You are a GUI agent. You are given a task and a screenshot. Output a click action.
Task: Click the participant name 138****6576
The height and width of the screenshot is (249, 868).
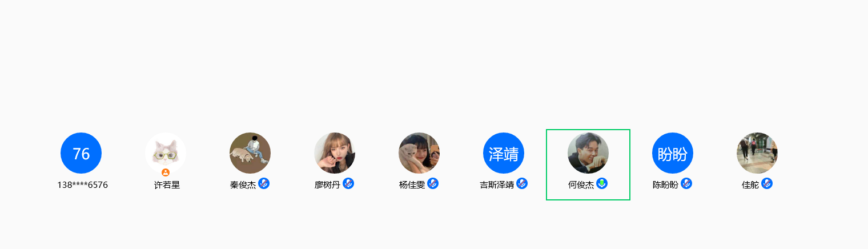(x=83, y=185)
